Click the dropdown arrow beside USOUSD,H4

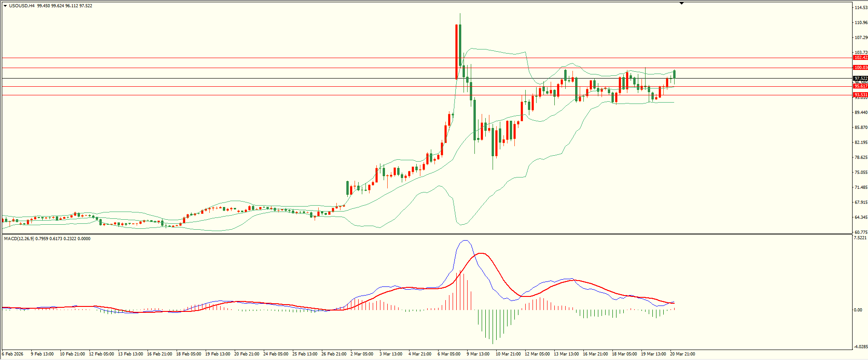click(x=5, y=6)
